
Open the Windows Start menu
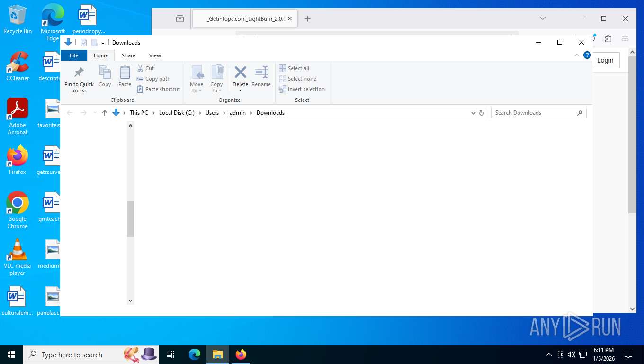11,355
